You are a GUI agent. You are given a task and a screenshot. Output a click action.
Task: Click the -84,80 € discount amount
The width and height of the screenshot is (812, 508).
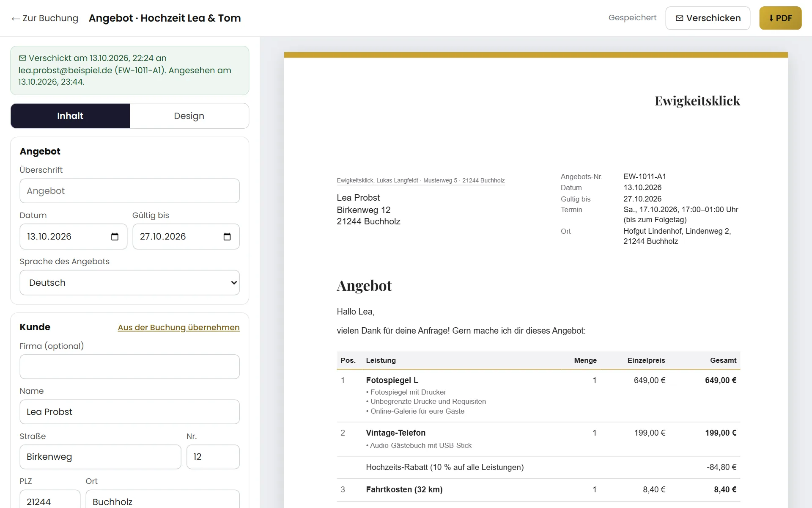click(721, 467)
